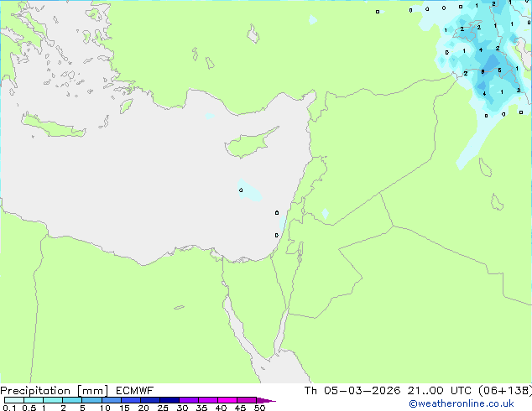Viewport: 532px width, 411px height.
Task: Click the '25' legend scale label
Action: [x=163, y=408]
